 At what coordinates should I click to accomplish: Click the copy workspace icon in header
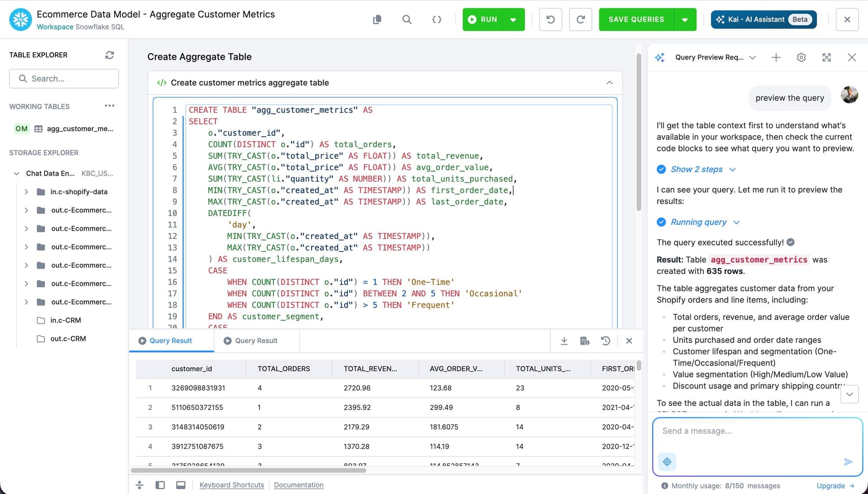coord(377,20)
